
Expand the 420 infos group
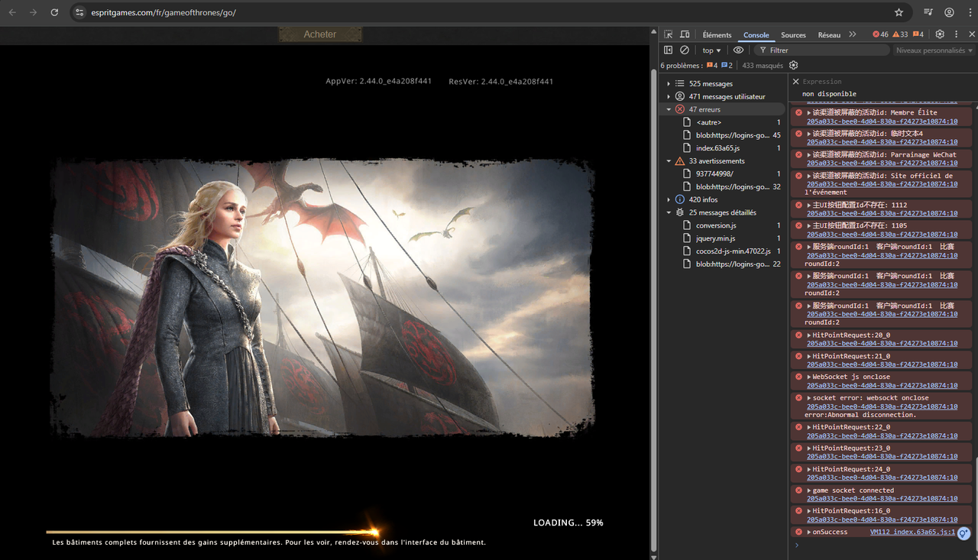(669, 199)
